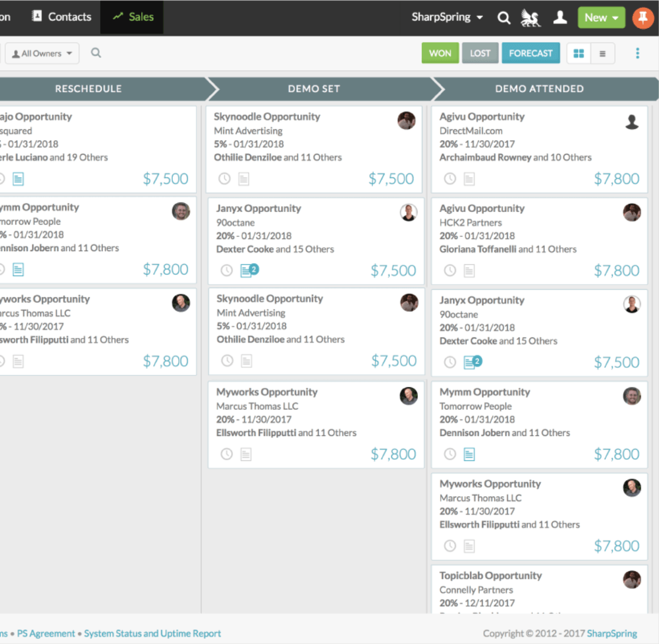Click the Contacts address book icon
This screenshot has height=644, width=659.
[x=37, y=16]
